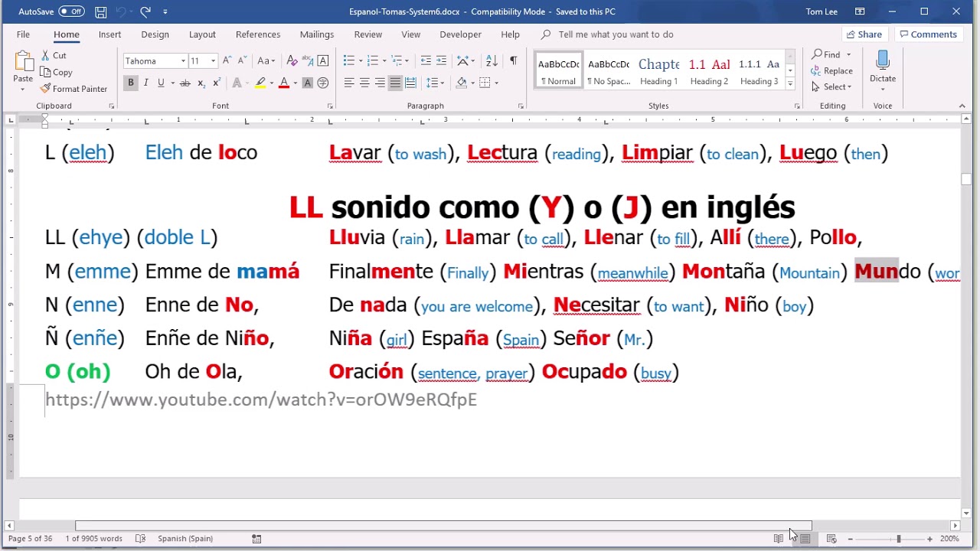Open the Borders dropdown arrow
This screenshot has width=980, height=551.
[x=496, y=83]
